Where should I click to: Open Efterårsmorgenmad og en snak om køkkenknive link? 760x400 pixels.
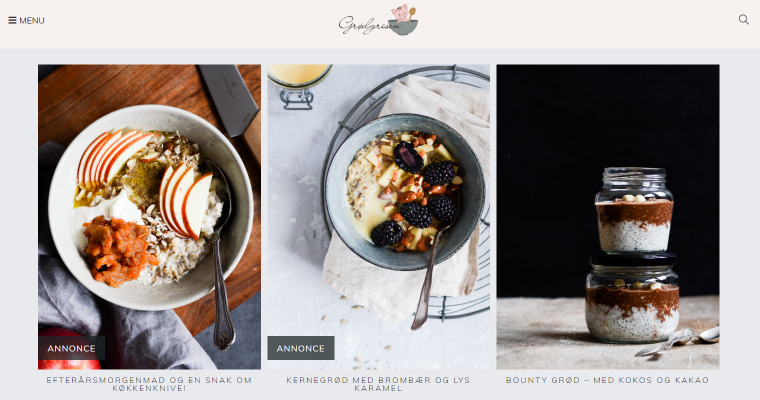pos(149,384)
